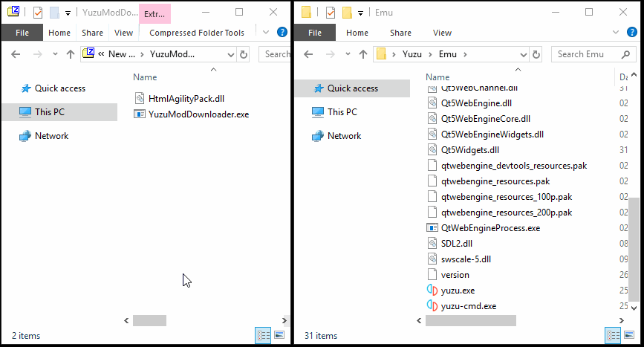Sort by Name column in Emu window
The height and width of the screenshot is (347, 644).
pos(438,77)
